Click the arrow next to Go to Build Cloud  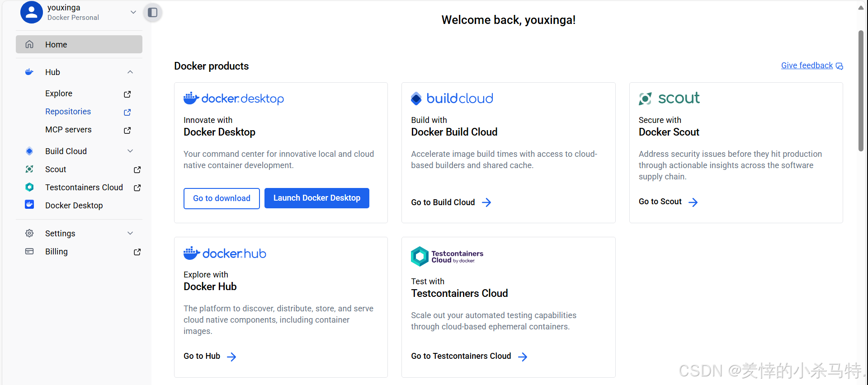[486, 202]
